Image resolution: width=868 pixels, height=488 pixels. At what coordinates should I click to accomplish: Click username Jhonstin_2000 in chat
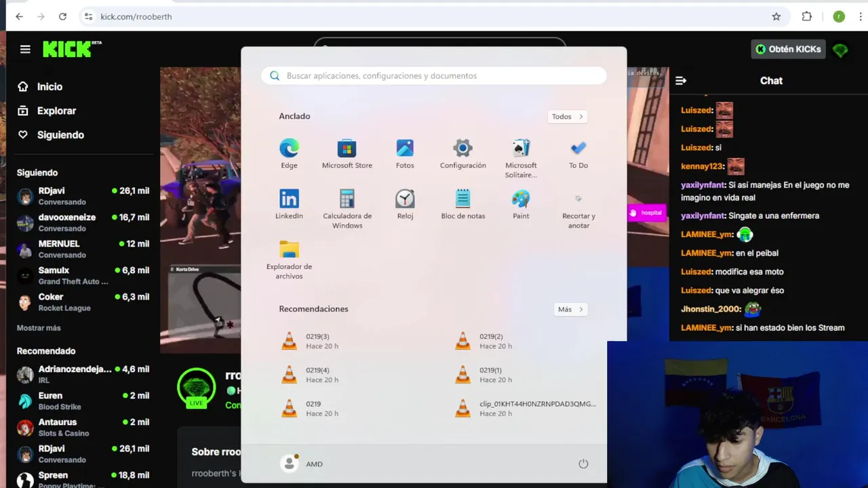pyautogui.click(x=710, y=309)
